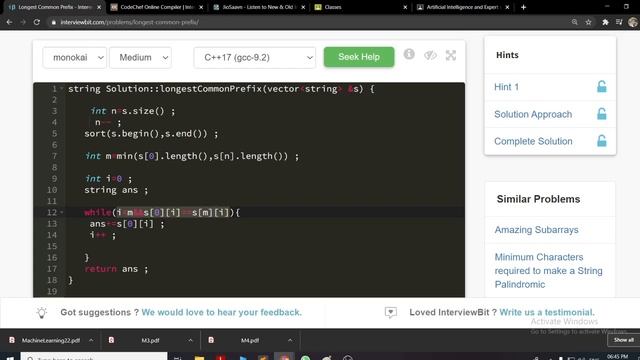This screenshot has height=360, width=640.
Task: Close the CodeChef Online Compiler tab
Action: coord(201,7)
